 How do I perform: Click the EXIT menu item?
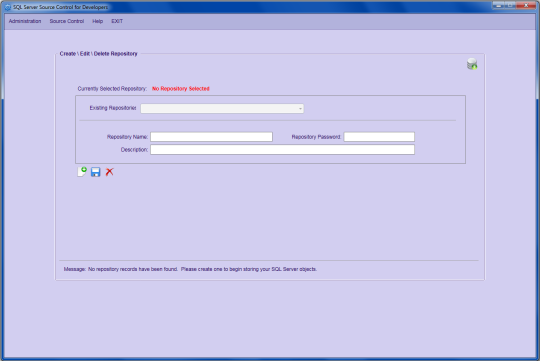117,21
